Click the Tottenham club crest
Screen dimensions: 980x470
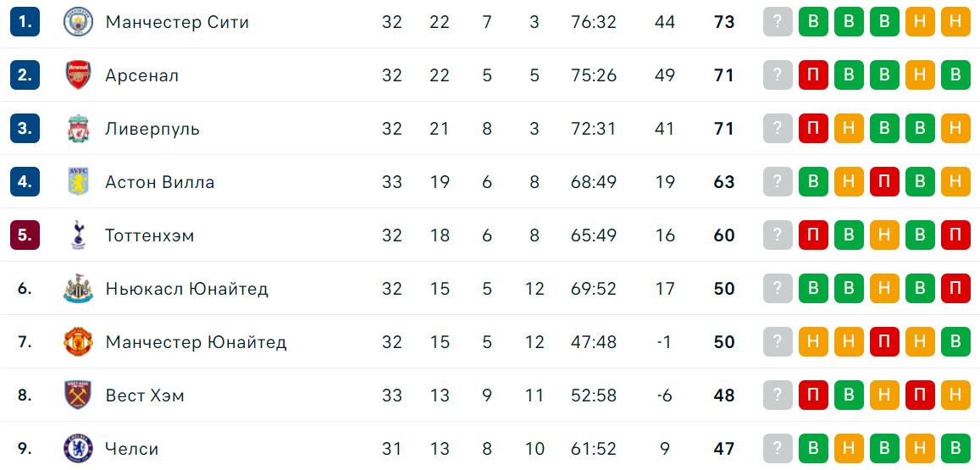pyautogui.click(x=78, y=235)
